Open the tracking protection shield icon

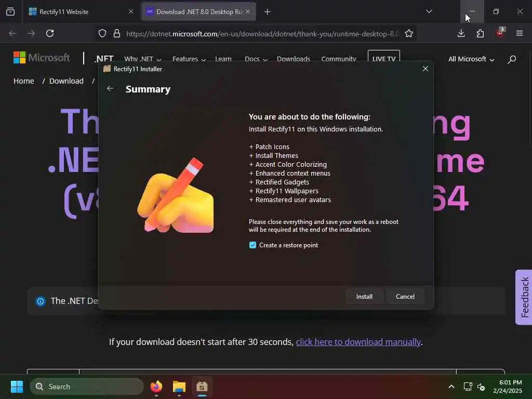(x=102, y=33)
